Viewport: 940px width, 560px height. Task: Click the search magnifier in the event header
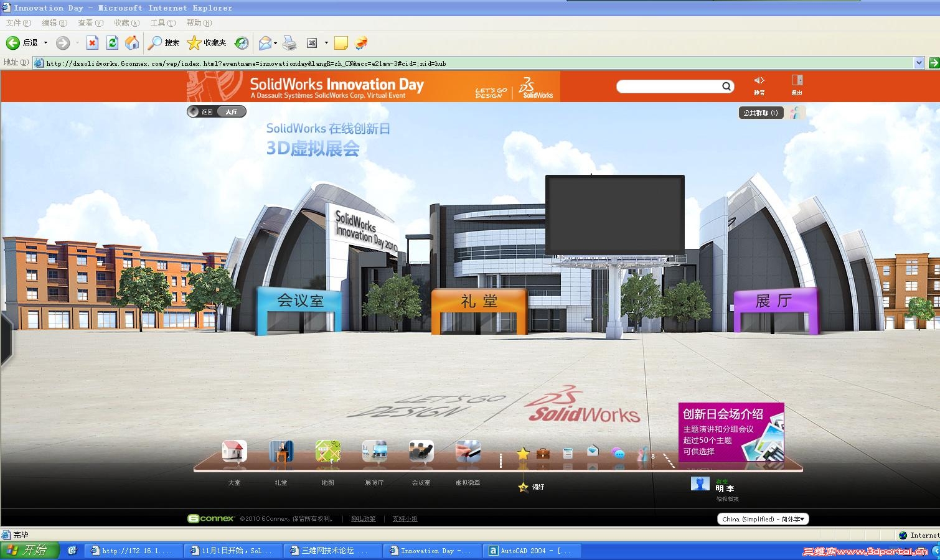click(726, 86)
